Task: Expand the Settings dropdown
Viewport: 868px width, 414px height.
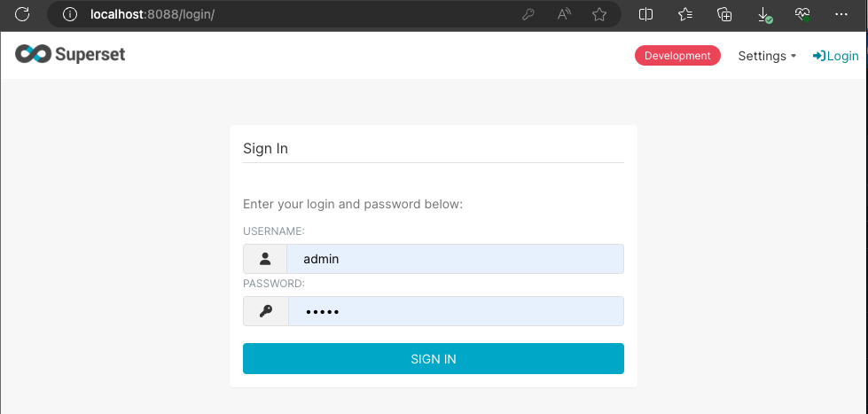Action: (x=767, y=56)
